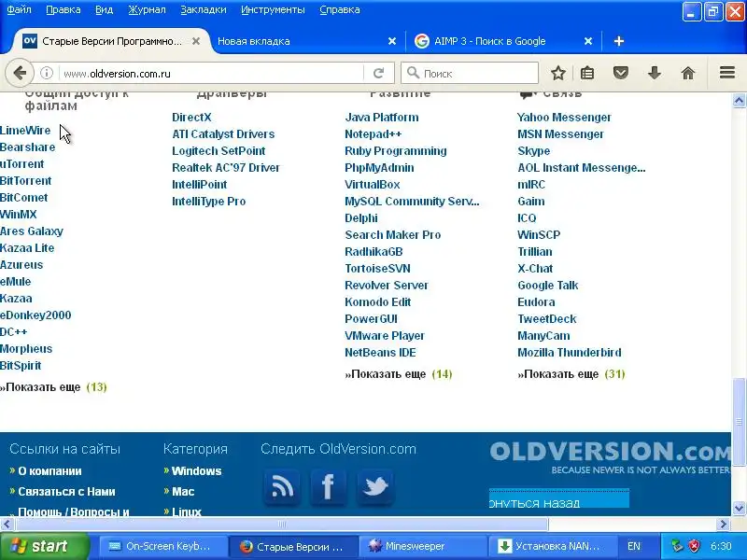Reload the page with the refresh icon
This screenshot has width=747, height=560.
[379, 74]
